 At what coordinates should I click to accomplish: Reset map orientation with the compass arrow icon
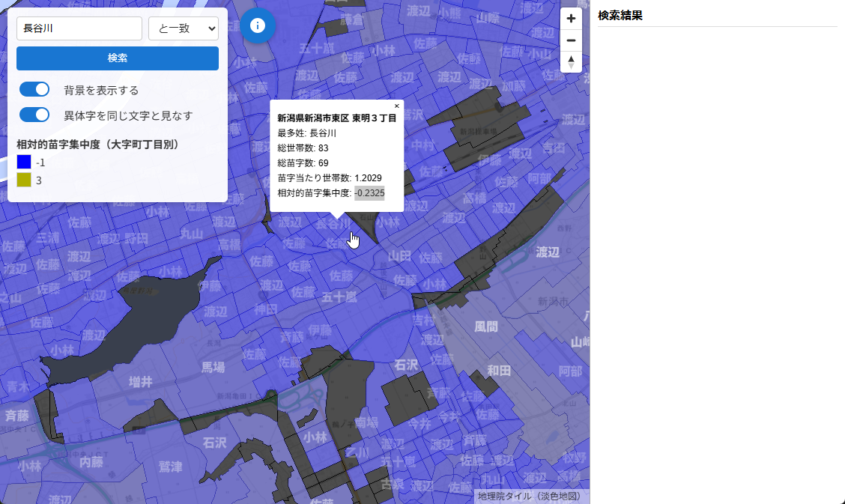point(571,62)
